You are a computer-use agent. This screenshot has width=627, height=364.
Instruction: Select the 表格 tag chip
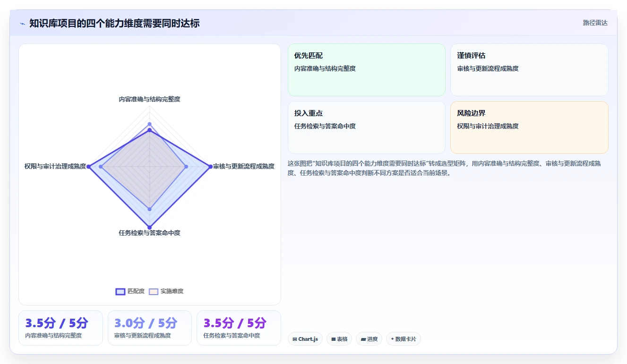pos(339,339)
